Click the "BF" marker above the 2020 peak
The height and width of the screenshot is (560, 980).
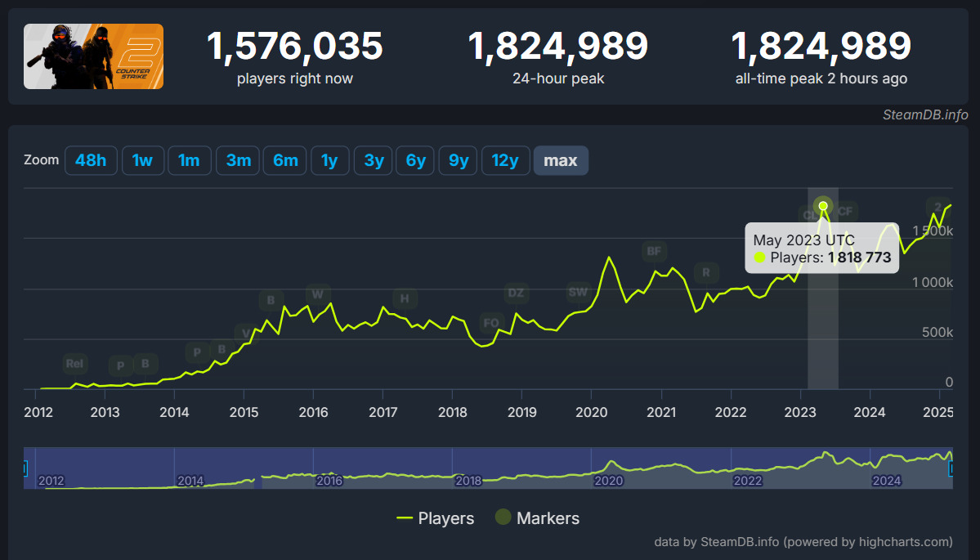click(653, 251)
